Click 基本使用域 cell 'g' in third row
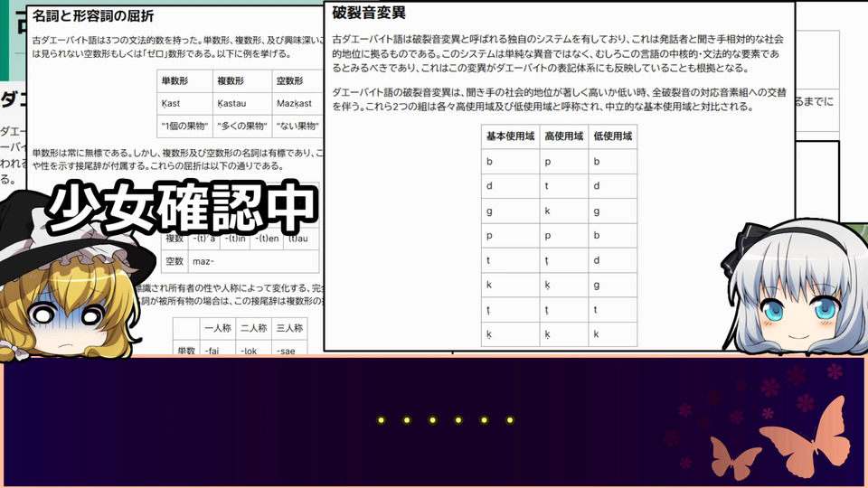Image resolution: width=868 pixels, height=488 pixels. tap(510, 211)
